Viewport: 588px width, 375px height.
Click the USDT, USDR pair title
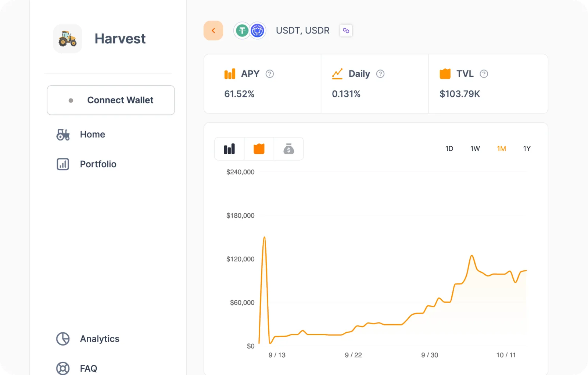(303, 31)
